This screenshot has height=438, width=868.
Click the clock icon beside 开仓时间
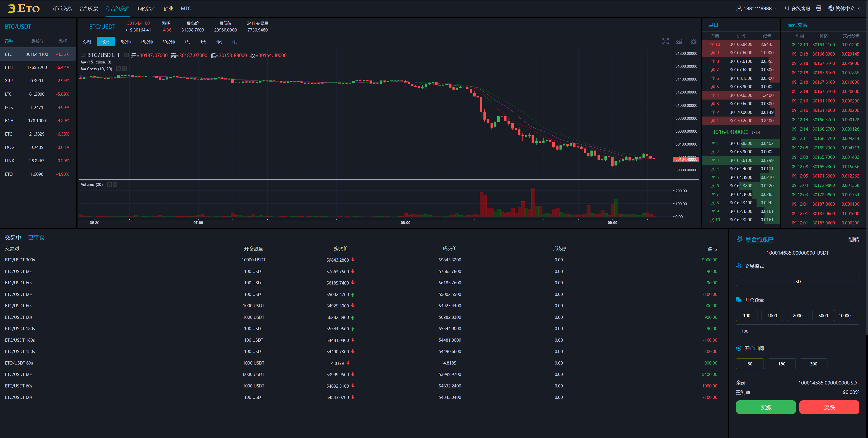739,348
